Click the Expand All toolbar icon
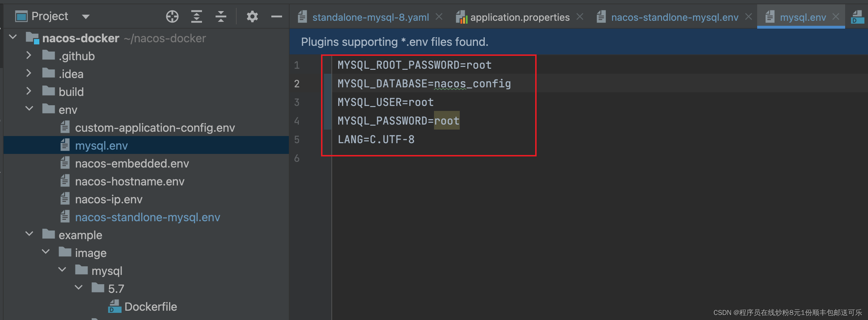Viewport: 868px width, 320px height. click(x=197, y=16)
